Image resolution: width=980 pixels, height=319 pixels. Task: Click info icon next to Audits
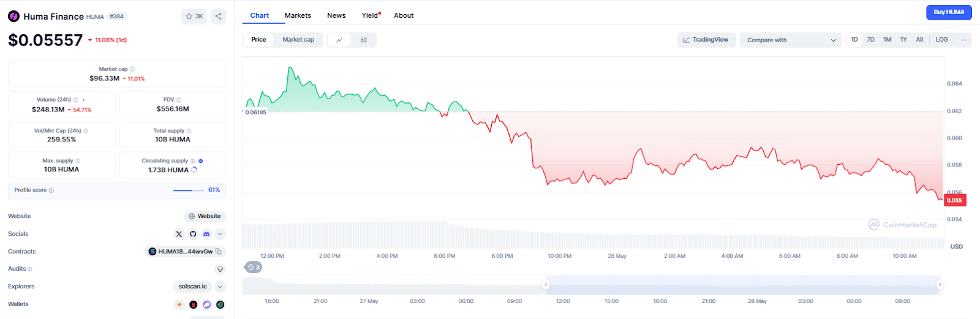tap(29, 269)
